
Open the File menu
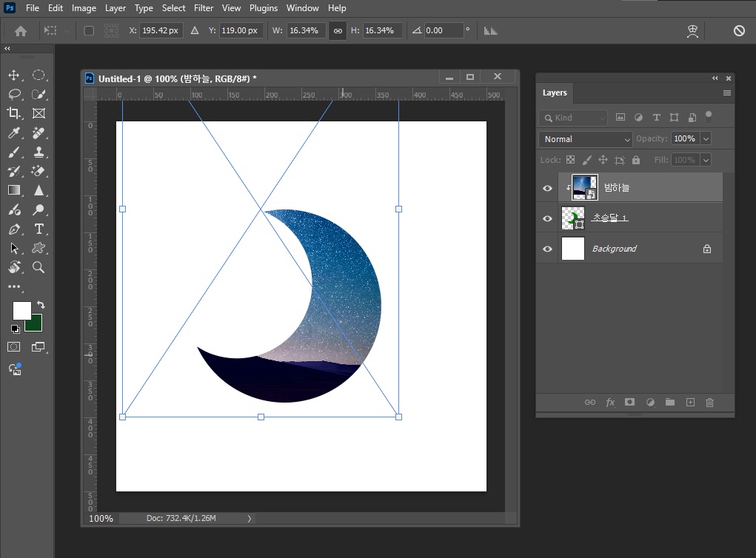click(33, 8)
